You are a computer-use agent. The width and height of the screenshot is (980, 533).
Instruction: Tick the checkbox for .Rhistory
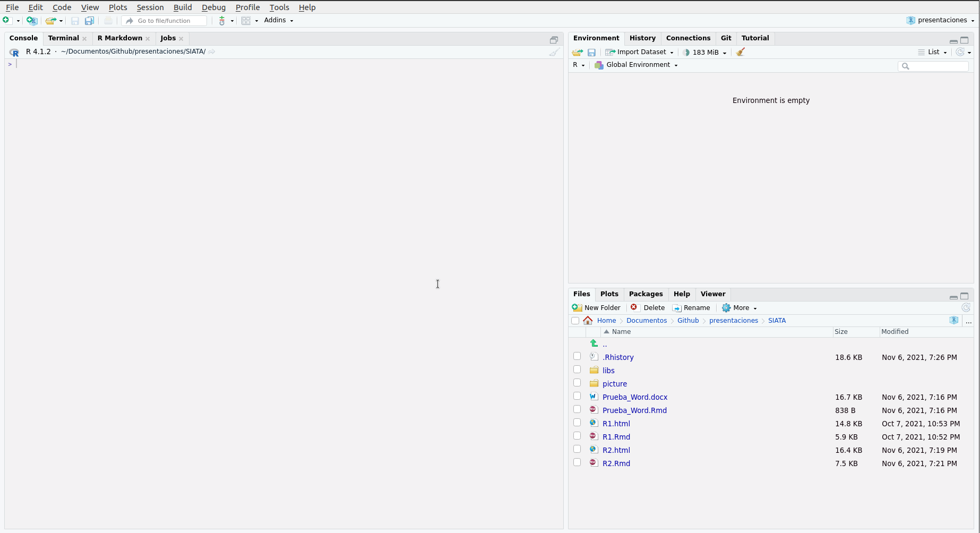pyautogui.click(x=577, y=356)
